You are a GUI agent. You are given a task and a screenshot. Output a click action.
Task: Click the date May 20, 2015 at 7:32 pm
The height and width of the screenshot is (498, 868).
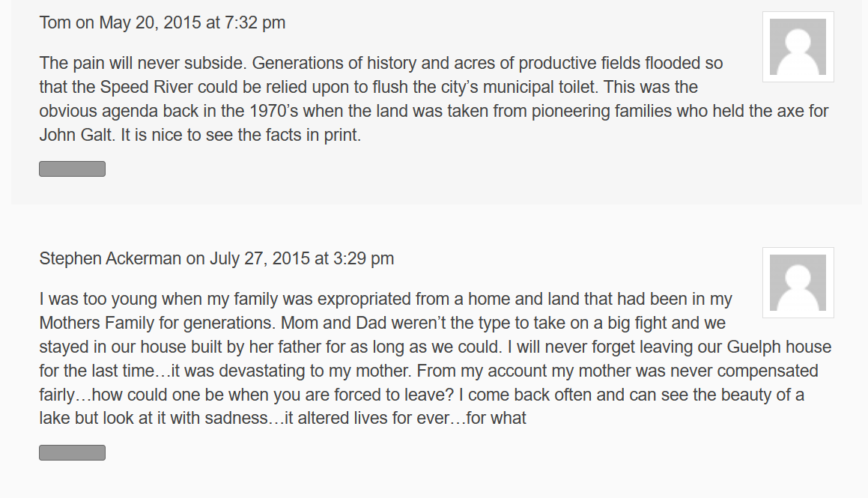click(192, 22)
